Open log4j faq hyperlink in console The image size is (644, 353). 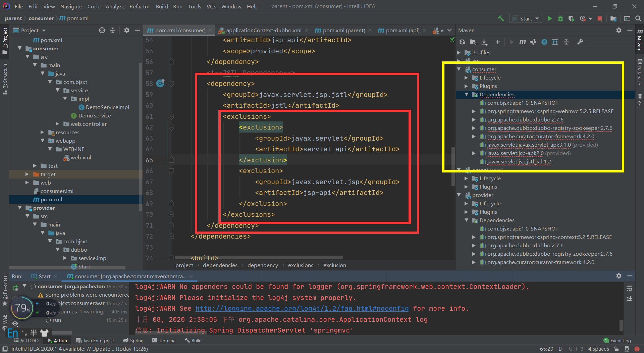coord(302,308)
